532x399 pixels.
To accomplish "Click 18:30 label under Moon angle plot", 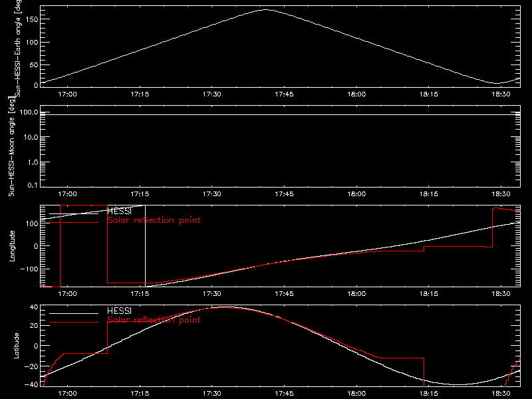I will coord(501,194).
